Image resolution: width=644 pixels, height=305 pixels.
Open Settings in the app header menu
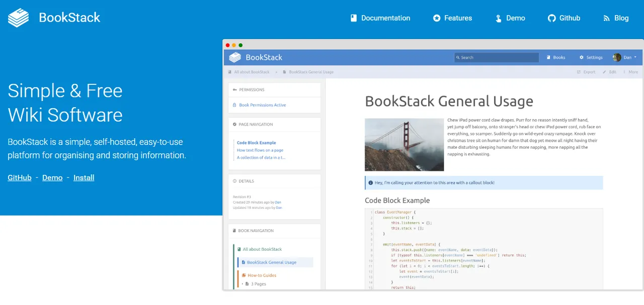pos(591,57)
